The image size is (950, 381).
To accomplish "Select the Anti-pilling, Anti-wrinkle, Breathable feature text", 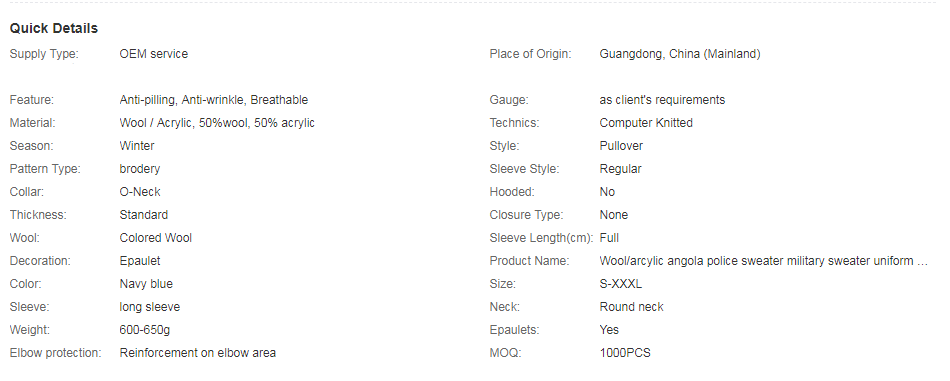I will point(213,100).
